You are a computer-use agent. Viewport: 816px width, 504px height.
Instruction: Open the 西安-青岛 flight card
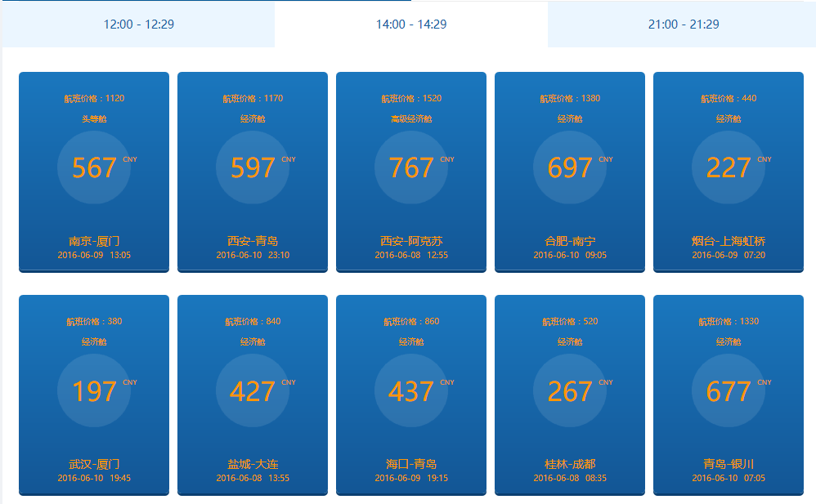(253, 172)
